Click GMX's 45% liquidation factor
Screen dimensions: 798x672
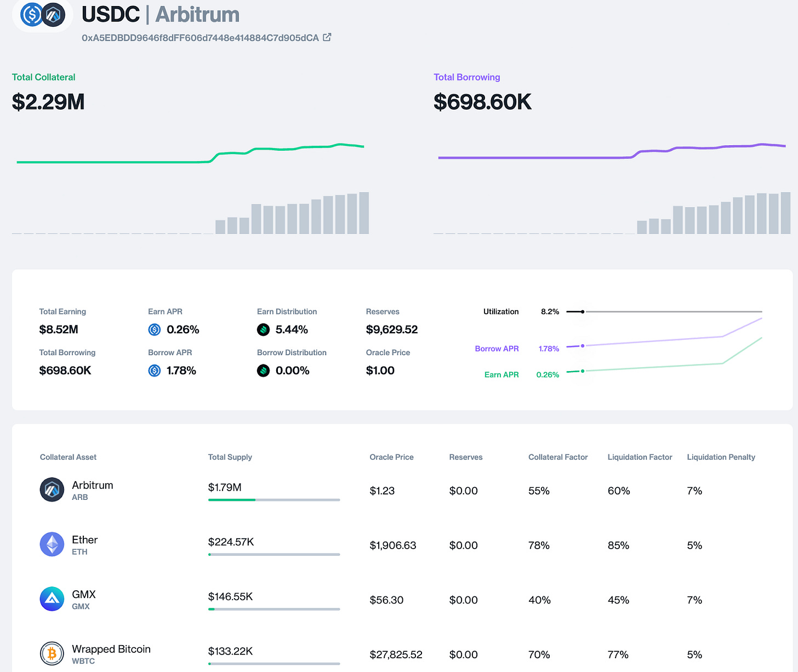pyautogui.click(x=618, y=600)
